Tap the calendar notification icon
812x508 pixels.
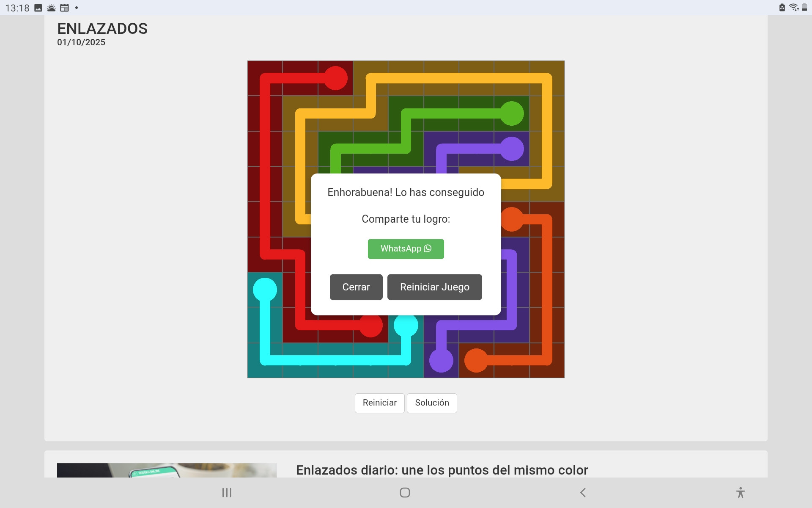[x=64, y=8]
